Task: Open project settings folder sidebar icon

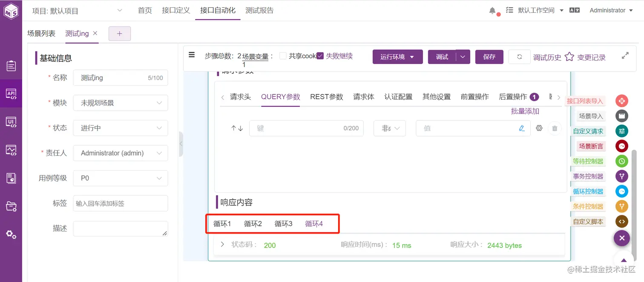Action: pos(11,206)
